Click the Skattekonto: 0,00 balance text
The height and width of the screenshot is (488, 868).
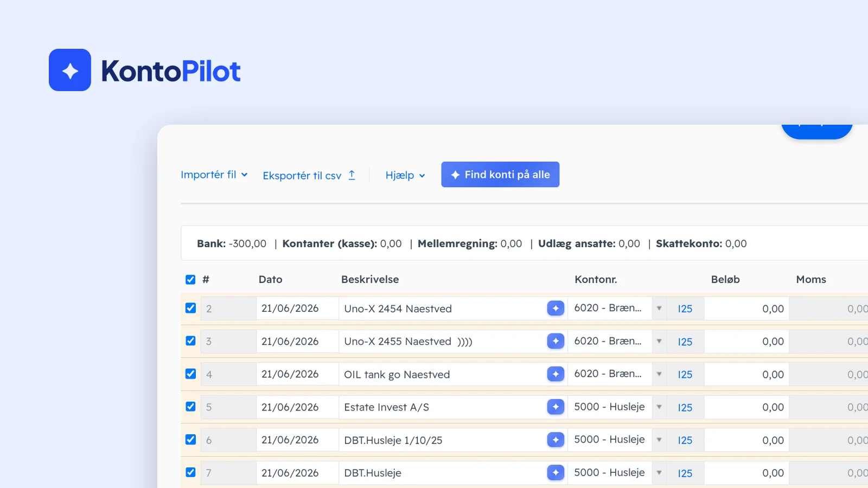point(701,243)
